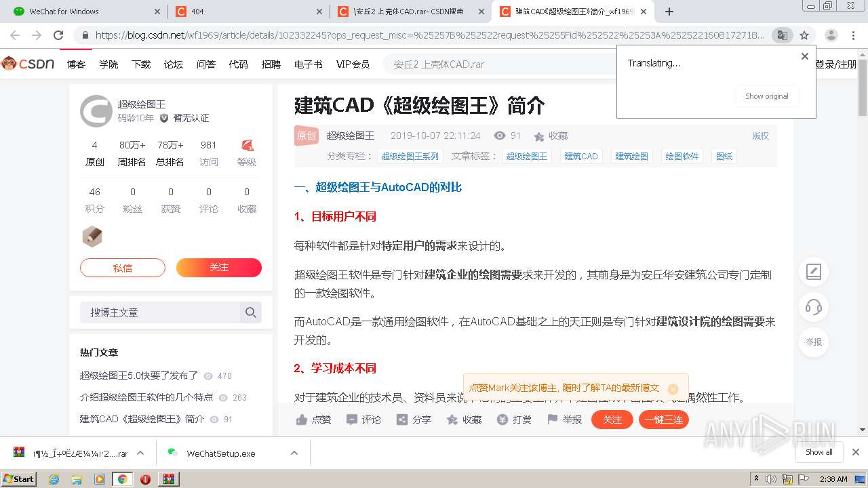
Task: Click Show all downloads
Action: point(819,452)
